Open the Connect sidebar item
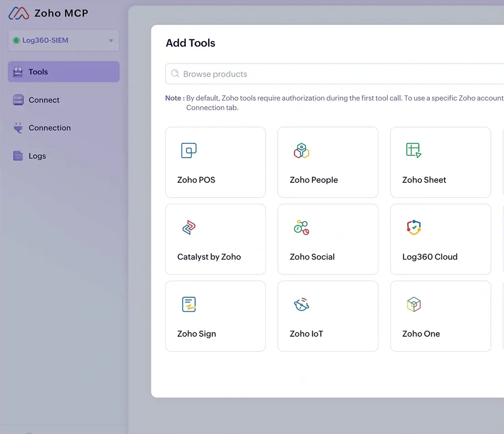The image size is (504, 434). click(64, 100)
